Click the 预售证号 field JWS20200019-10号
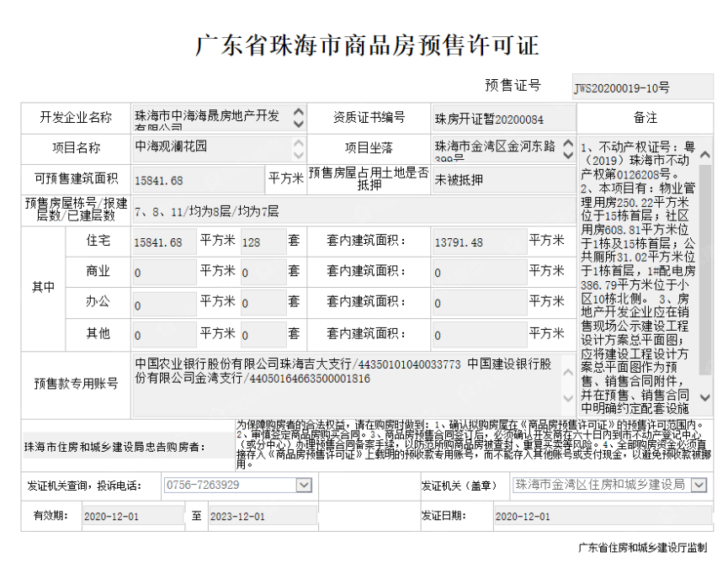The width and height of the screenshot is (728, 568). 642,87
